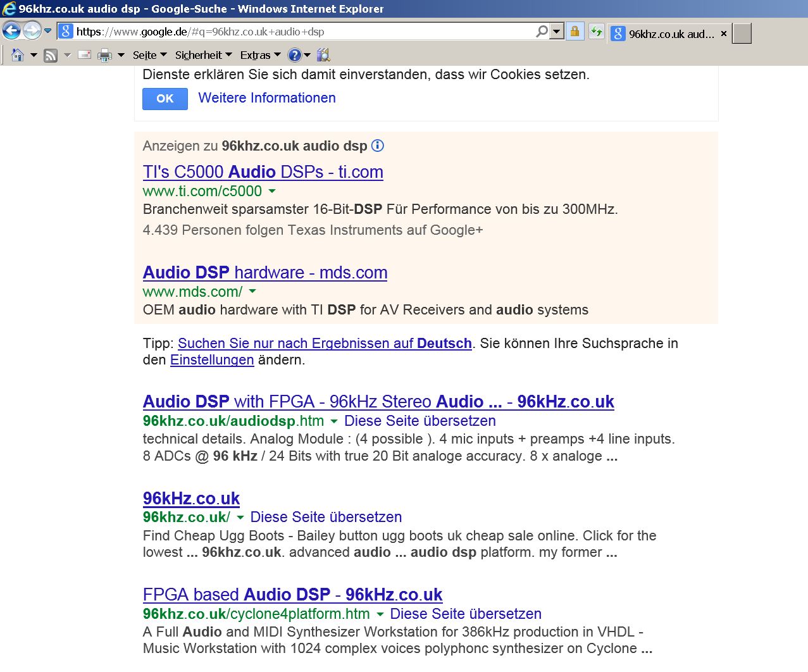808x672 pixels.
Task: Expand the Home button dropdown arrow
Action: point(34,56)
